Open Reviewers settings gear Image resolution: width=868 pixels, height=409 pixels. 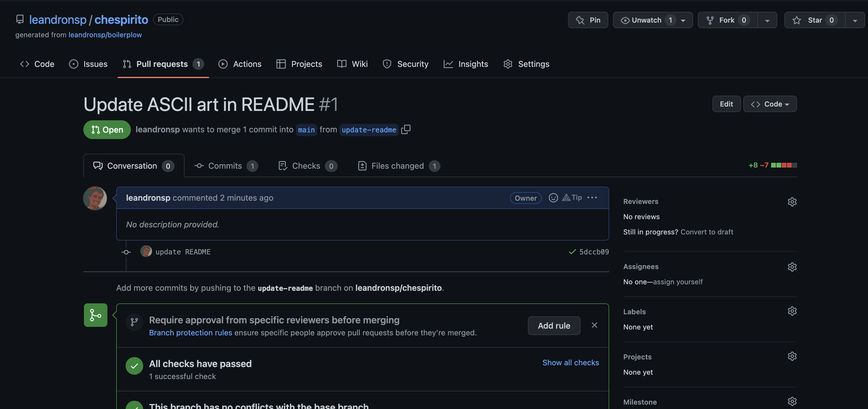(x=792, y=202)
